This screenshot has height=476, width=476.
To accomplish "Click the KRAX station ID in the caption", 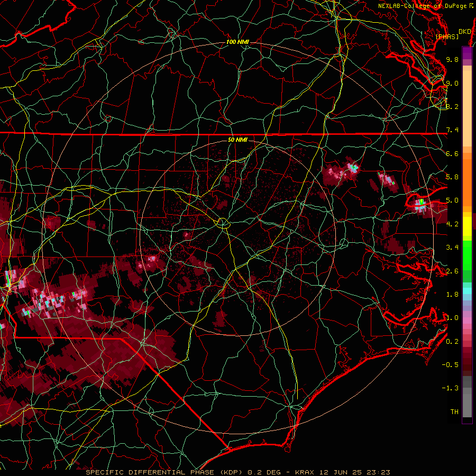I will pyautogui.click(x=306, y=472).
